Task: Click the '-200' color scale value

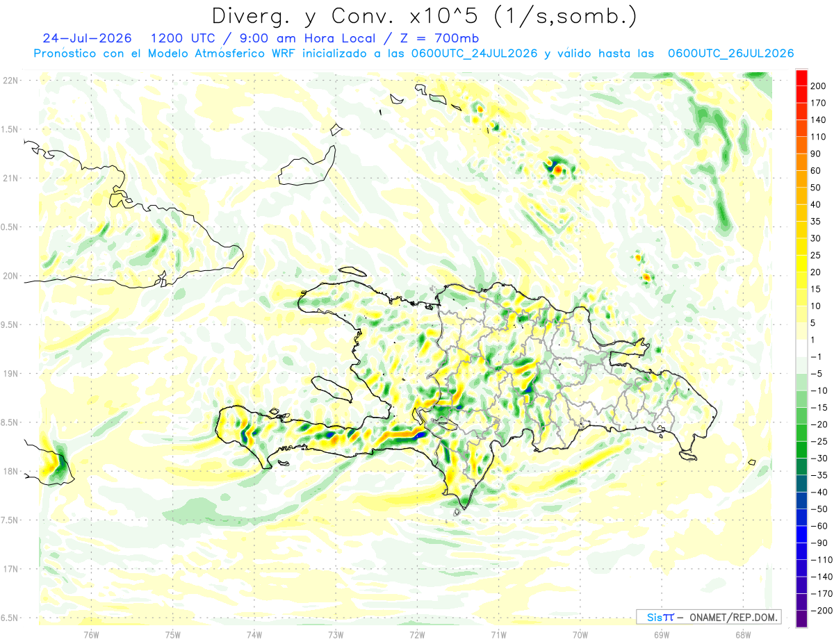Action: 821,611
